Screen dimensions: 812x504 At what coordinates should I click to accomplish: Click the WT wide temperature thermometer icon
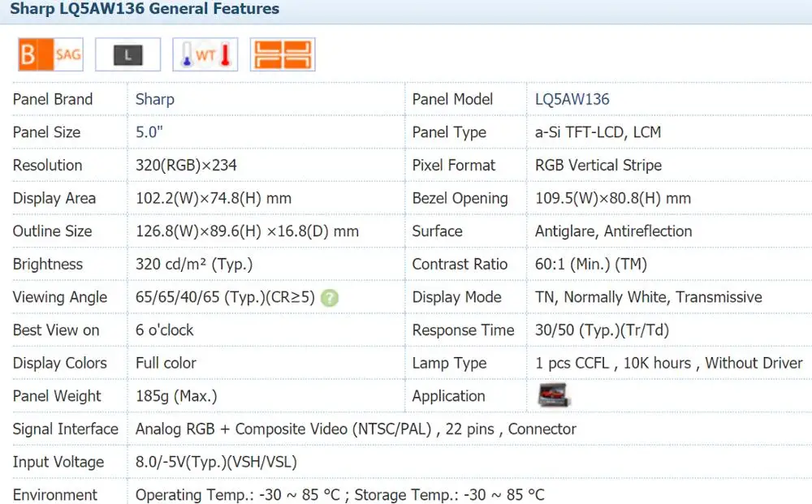205,54
